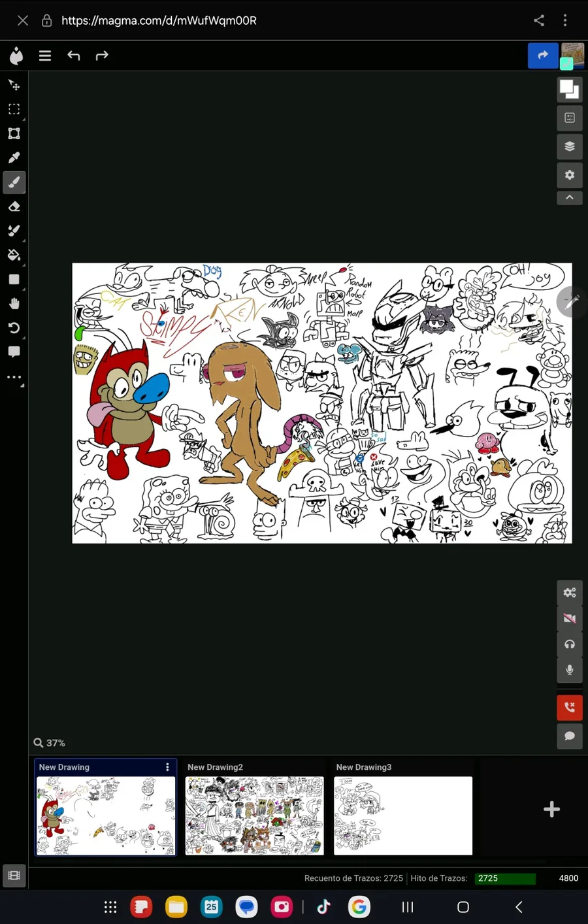The width and height of the screenshot is (588, 924).
Task: Open the brush settings sliders panel
Action: (x=570, y=118)
